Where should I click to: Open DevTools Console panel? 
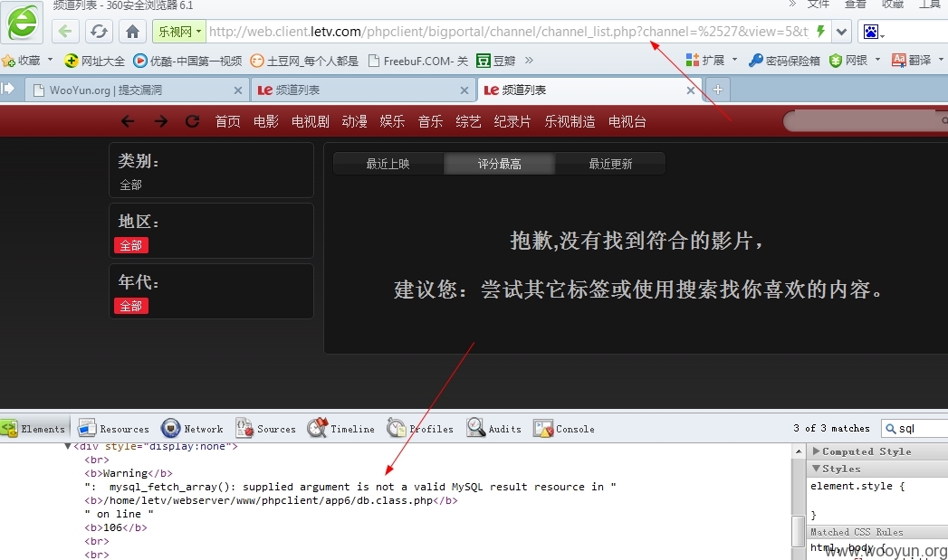coord(564,428)
